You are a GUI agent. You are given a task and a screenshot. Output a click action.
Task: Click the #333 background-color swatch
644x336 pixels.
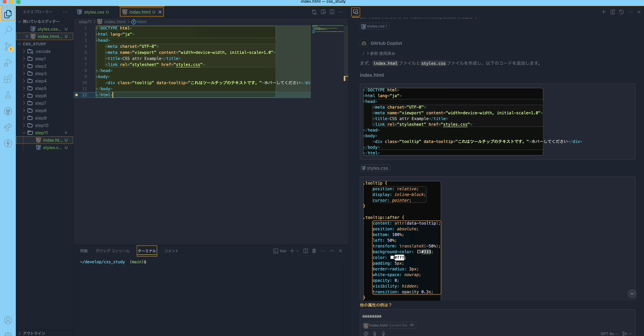coord(419,252)
